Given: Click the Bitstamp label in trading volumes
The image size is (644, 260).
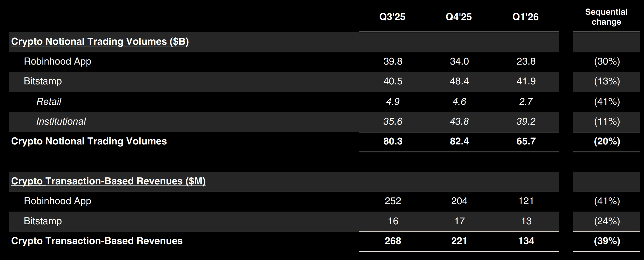Looking at the screenshot, I should click(43, 82).
